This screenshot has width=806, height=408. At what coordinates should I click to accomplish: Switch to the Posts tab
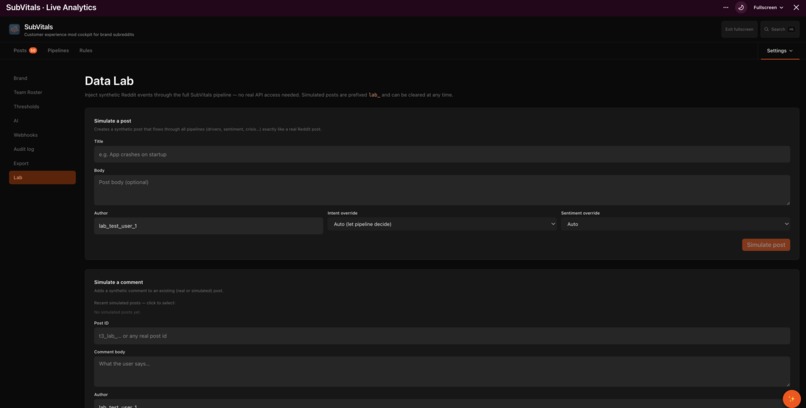(25, 50)
